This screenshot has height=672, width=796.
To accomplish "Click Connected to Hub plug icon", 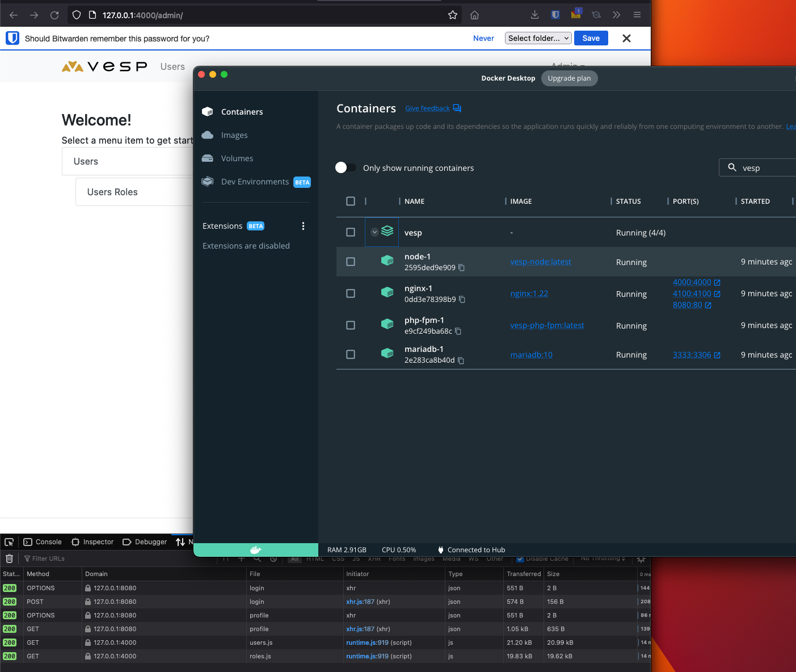I will click(x=441, y=549).
